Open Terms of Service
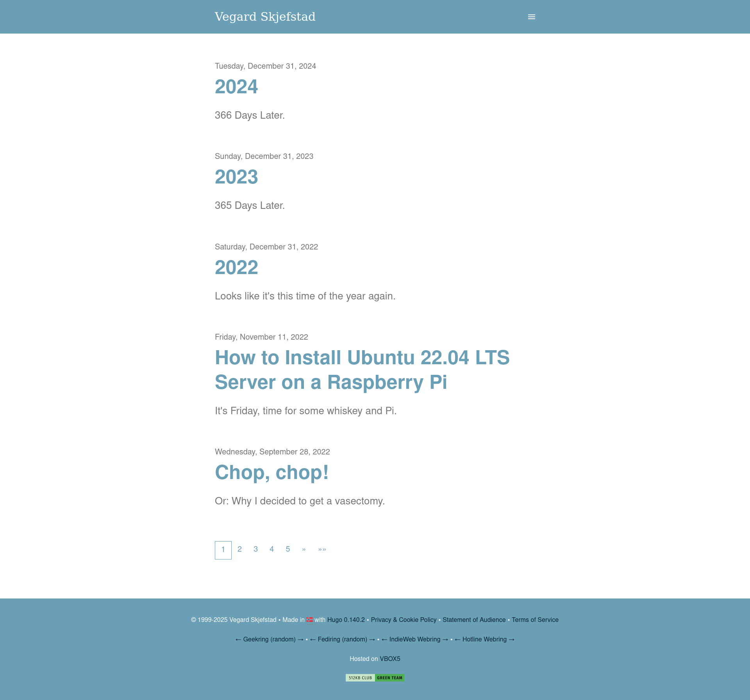The width and height of the screenshot is (750, 700). (x=535, y=620)
